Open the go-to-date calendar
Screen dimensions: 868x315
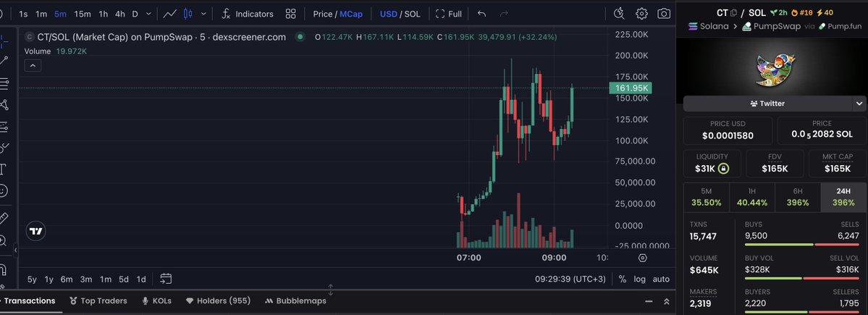[x=166, y=279]
